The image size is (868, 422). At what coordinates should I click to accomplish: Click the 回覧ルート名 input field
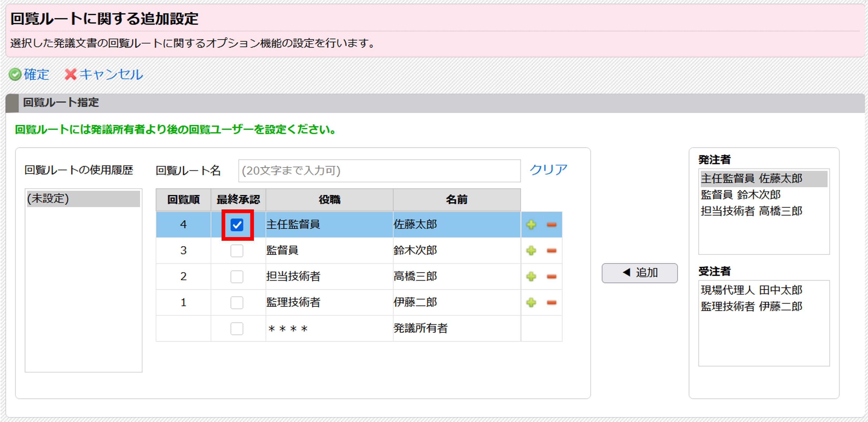point(379,170)
